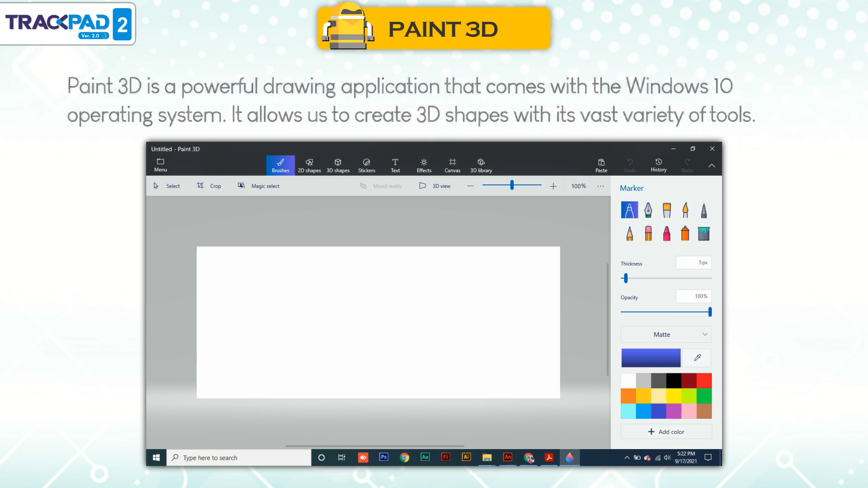Select the Spray can brush
The height and width of the screenshot is (488, 868).
click(x=685, y=233)
